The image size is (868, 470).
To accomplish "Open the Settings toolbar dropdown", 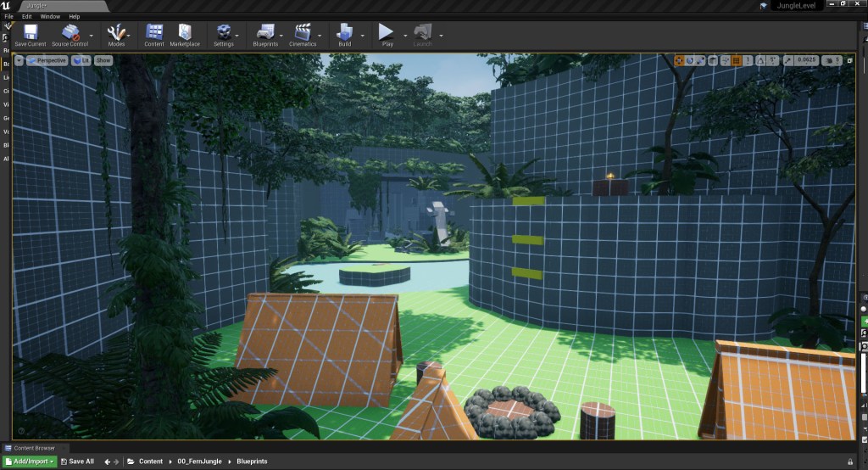I will coord(224,33).
